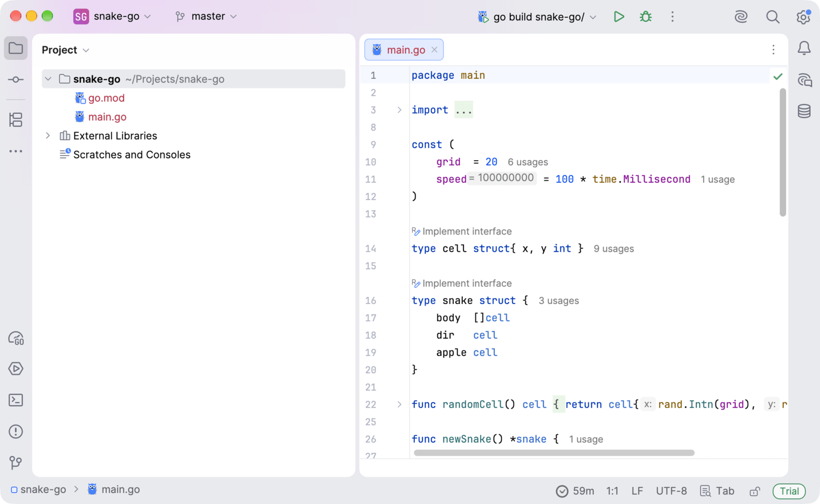Close the main.go tab
The image size is (820, 504).
[434, 50]
